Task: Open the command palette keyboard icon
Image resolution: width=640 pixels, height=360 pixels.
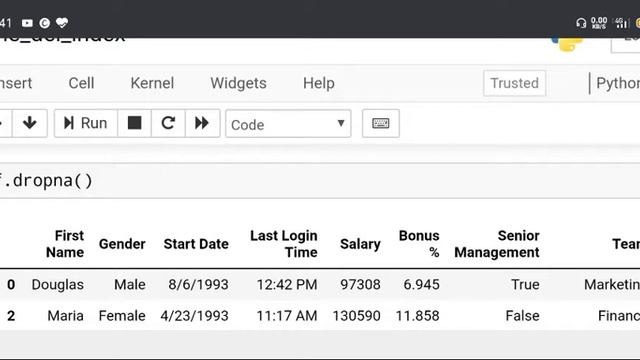Action: [x=380, y=123]
